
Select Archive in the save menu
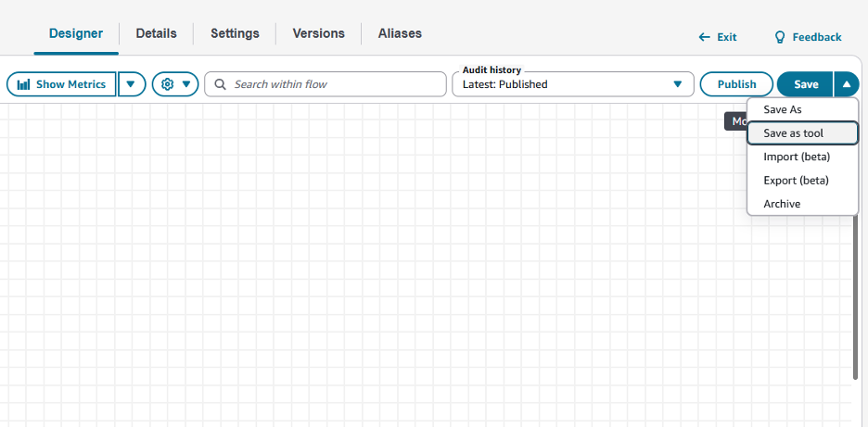point(782,204)
